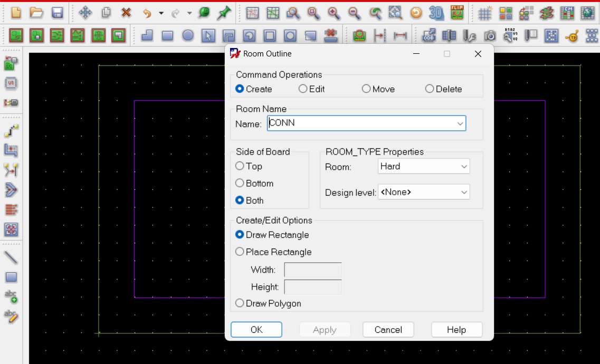Open the 3D viewer icon

[436, 13]
